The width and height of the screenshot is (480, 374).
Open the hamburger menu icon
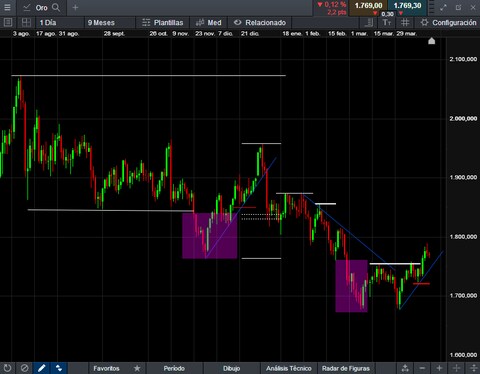click(x=7, y=7)
